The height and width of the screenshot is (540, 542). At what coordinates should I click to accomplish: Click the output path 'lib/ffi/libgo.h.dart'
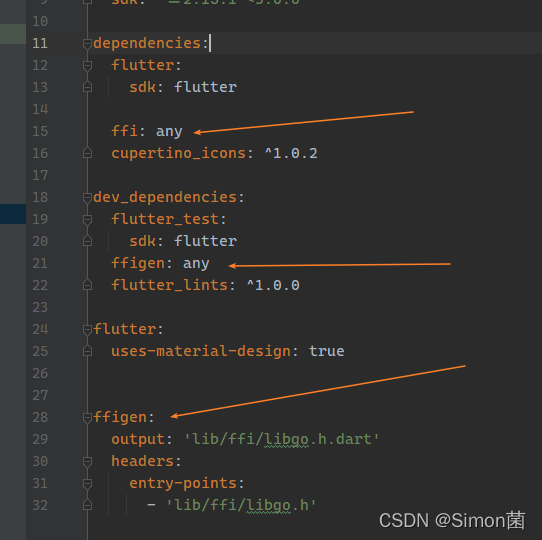tap(282, 439)
